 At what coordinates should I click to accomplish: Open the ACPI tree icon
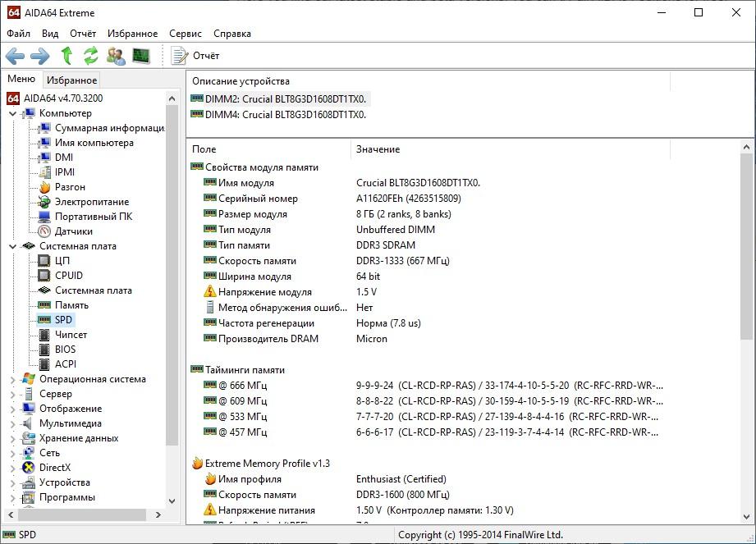(44, 364)
